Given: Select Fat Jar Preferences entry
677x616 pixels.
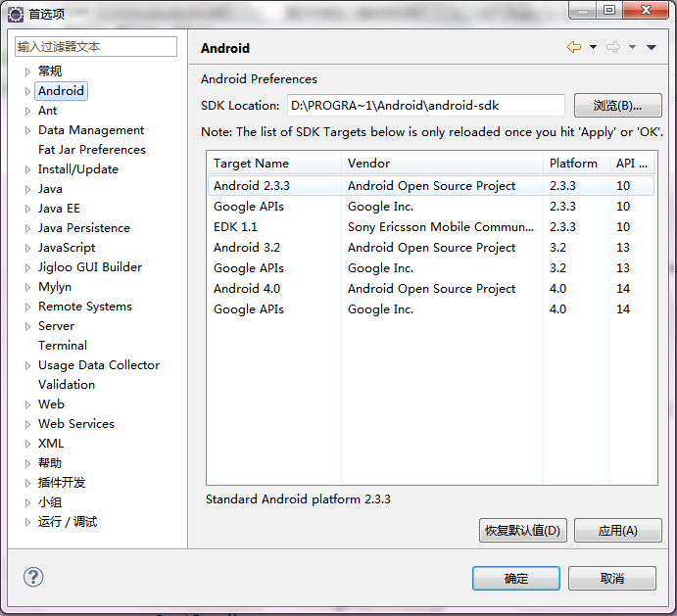Looking at the screenshot, I should pyautogui.click(x=92, y=150).
